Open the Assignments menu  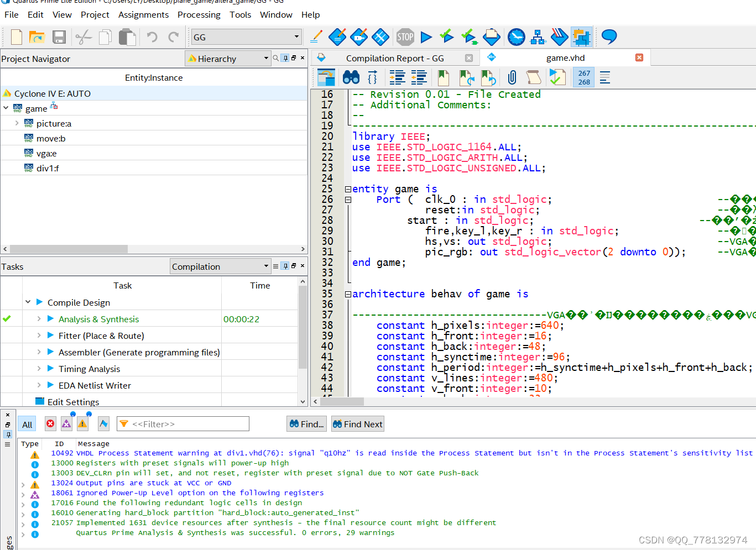[x=143, y=15]
